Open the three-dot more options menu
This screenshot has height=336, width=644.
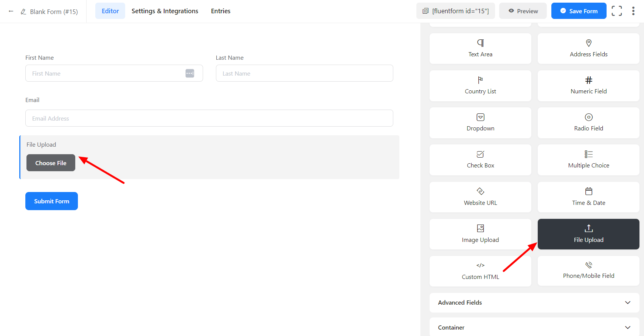click(x=633, y=11)
